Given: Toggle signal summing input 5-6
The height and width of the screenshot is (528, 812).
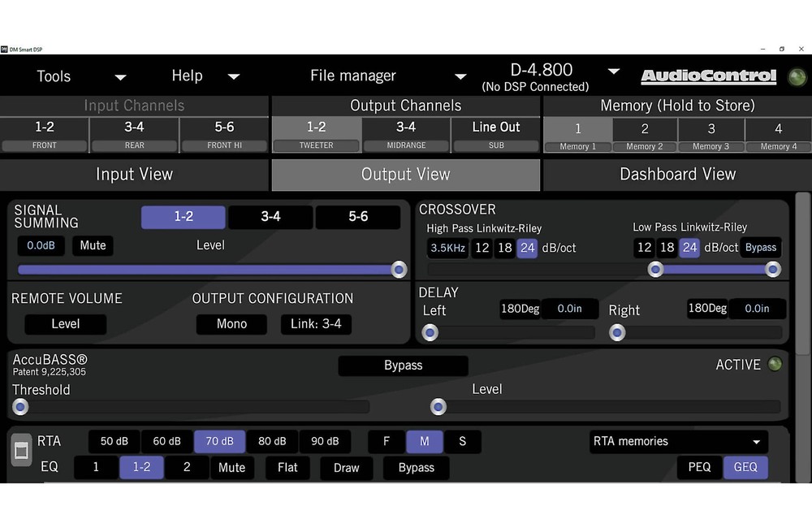Looking at the screenshot, I should point(358,217).
